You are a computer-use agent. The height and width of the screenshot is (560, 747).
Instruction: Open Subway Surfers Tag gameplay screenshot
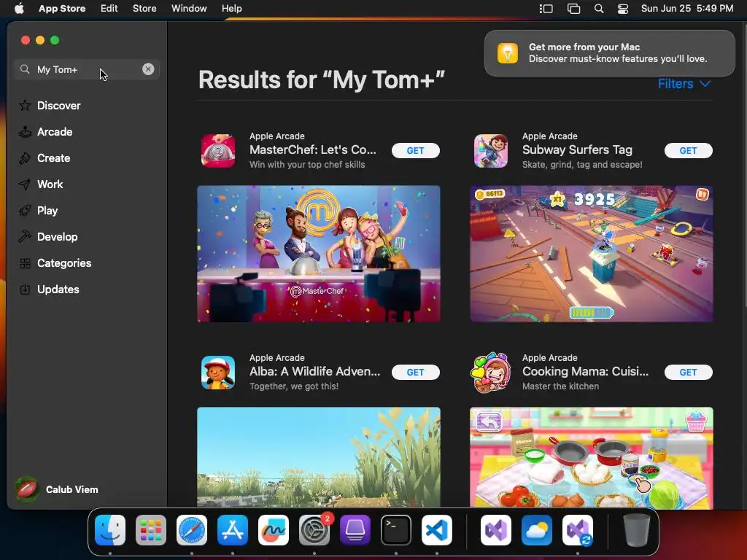coord(591,254)
